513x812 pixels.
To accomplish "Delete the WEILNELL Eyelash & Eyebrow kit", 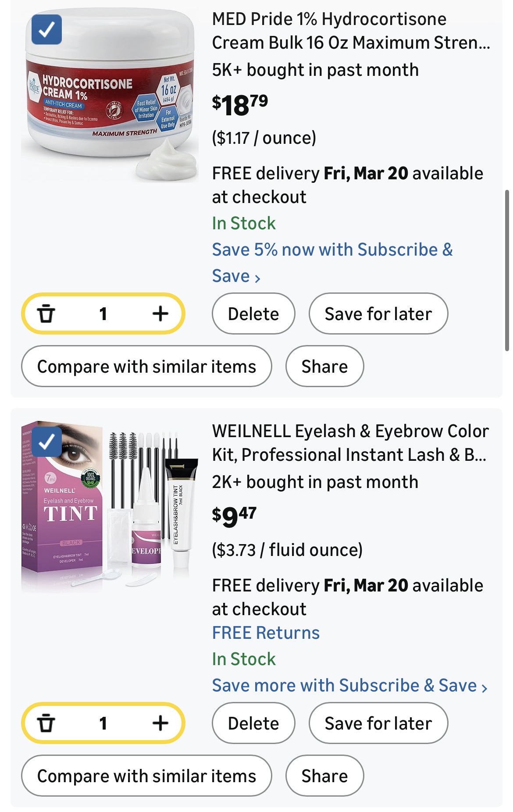I will click(253, 723).
